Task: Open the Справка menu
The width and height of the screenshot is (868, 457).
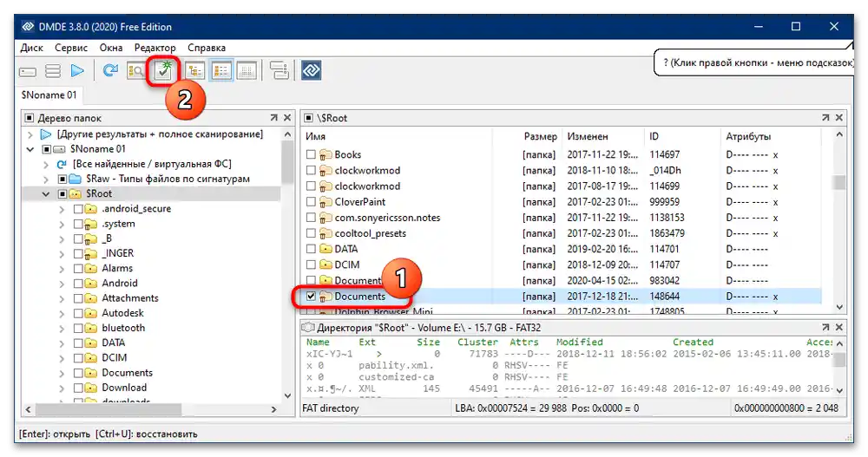Action: click(207, 48)
